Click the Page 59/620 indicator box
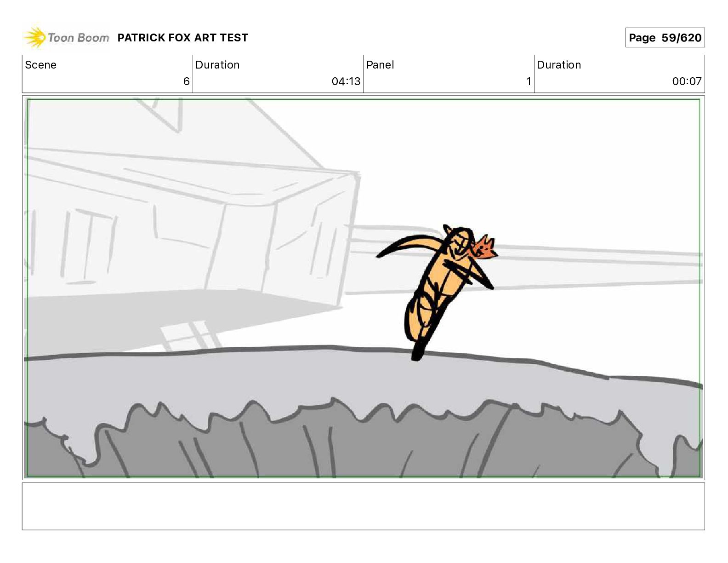728x563 pixels. (x=665, y=38)
